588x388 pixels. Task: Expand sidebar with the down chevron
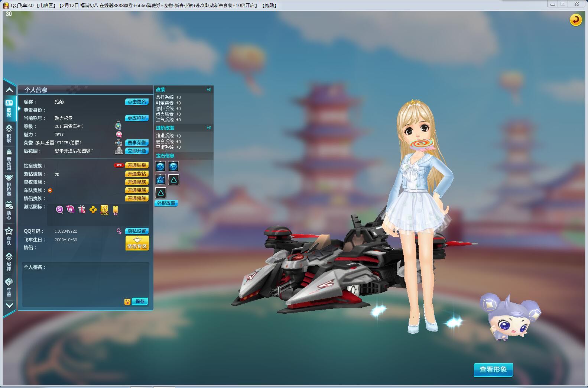[9, 305]
